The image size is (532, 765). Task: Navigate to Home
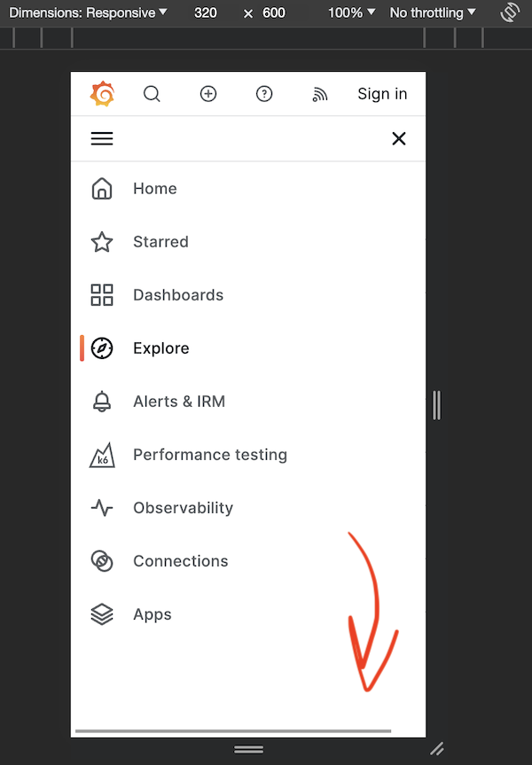(154, 188)
